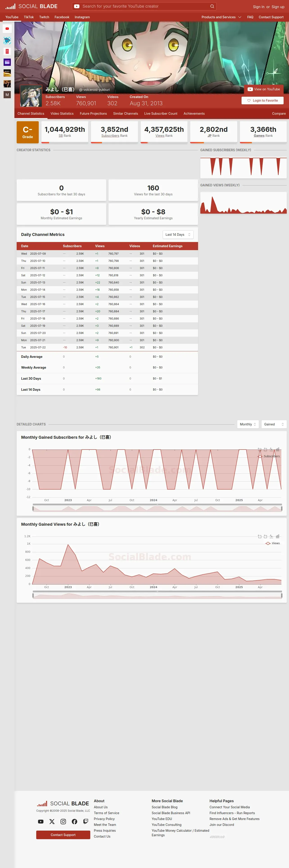Click the YouTube icon in the left sidebar
The width and height of the screenshot is (289, 868).
[7, 29]
